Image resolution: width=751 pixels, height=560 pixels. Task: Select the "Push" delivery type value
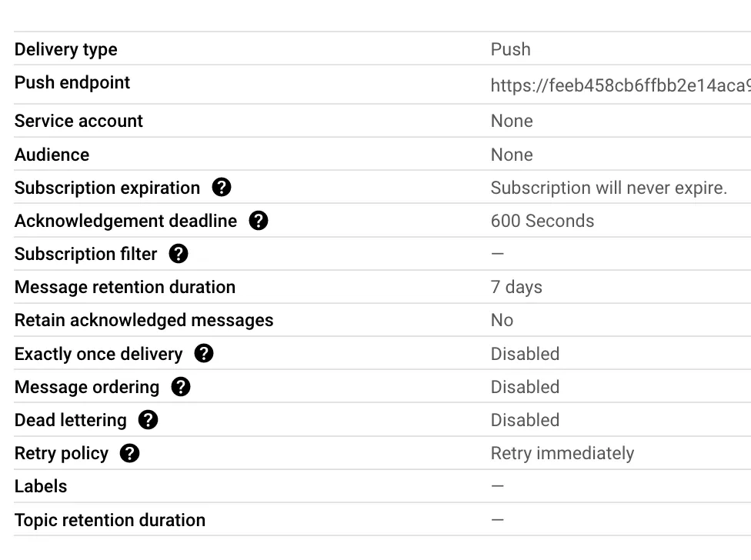(x=510, y=49)
